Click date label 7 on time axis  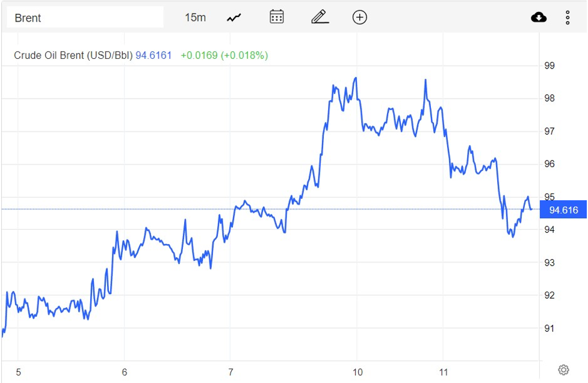(231, 372)
